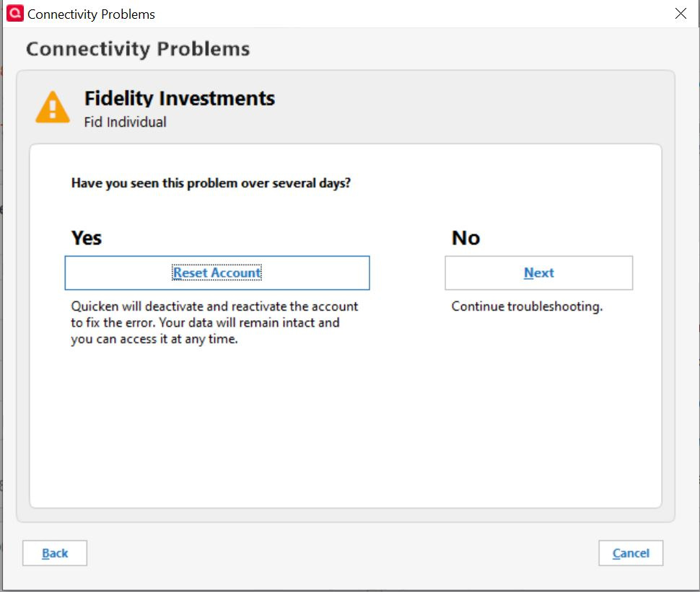Click the Fidelity Investments institution name

tap(180, 98)
